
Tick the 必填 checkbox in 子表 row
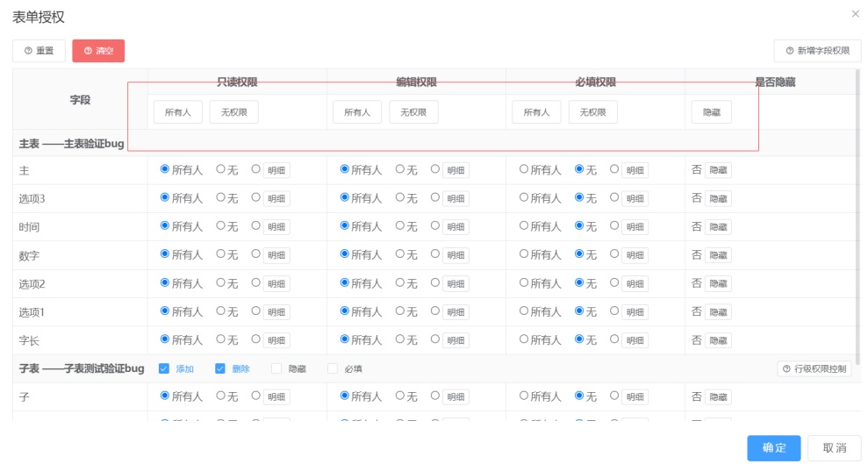(333, 369)
